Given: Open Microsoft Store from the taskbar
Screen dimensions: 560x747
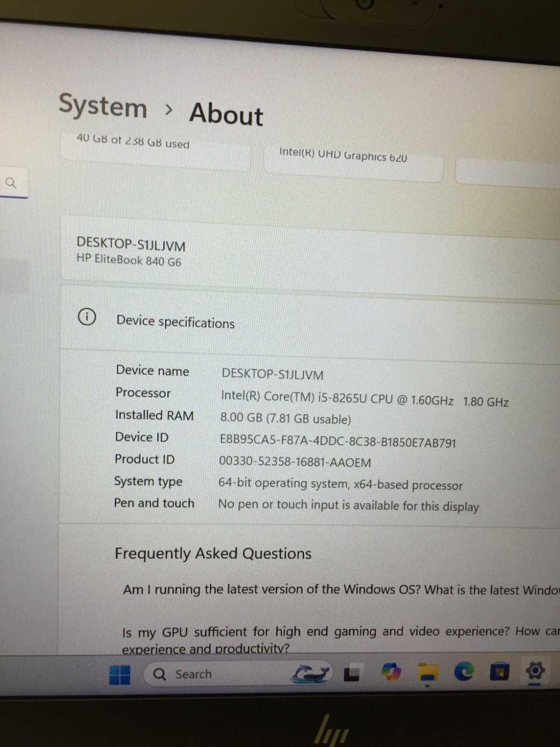Looking at the screenshot, I should click(x=499, y=672).
